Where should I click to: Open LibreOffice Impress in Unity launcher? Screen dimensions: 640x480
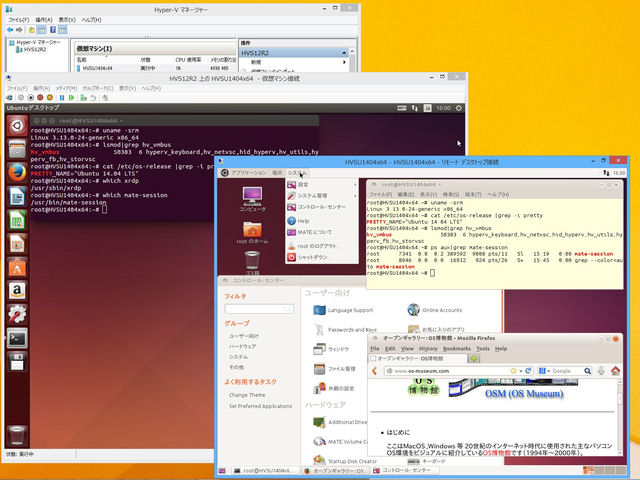17,244
